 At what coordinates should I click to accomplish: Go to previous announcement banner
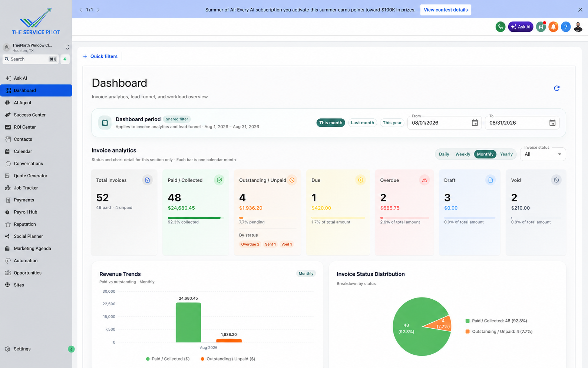click(80, 10)
